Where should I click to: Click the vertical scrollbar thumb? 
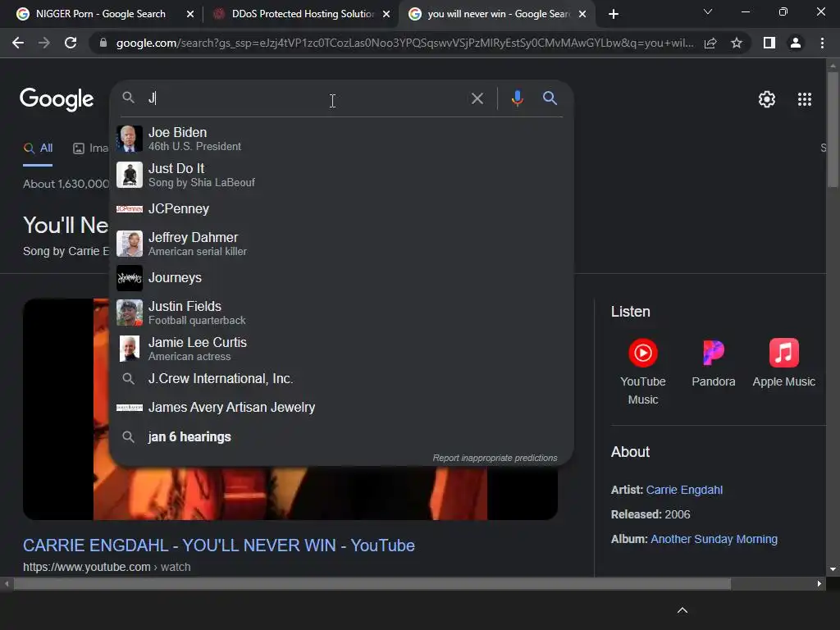coord(833,129)
